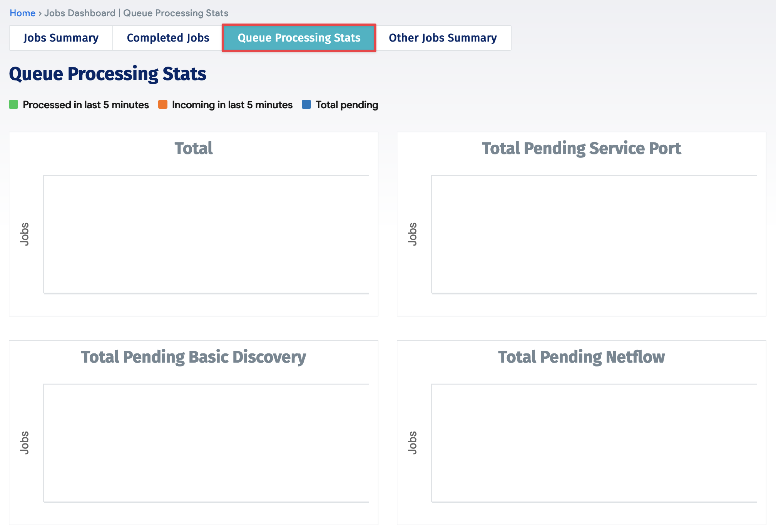
Task: Click the Jobs axis label of Total chart
Action: [24, 234]
